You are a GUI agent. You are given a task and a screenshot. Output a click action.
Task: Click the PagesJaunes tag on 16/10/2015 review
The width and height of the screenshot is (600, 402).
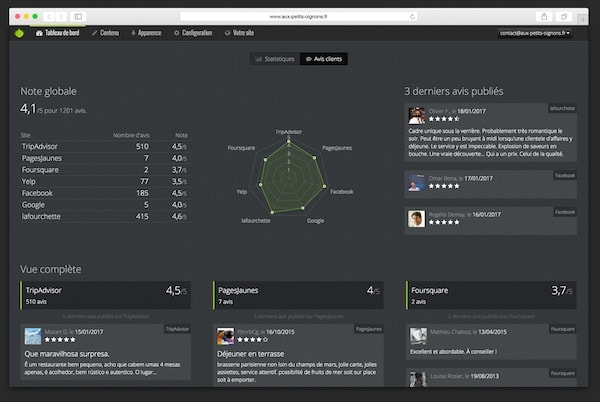(368, 329)
